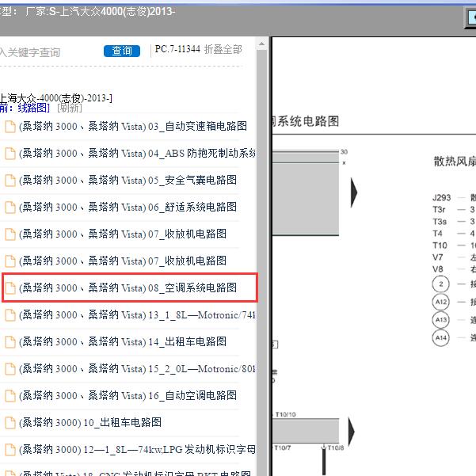
Task: Click circled A14 legend symbol
Action: tap(441, 337)
